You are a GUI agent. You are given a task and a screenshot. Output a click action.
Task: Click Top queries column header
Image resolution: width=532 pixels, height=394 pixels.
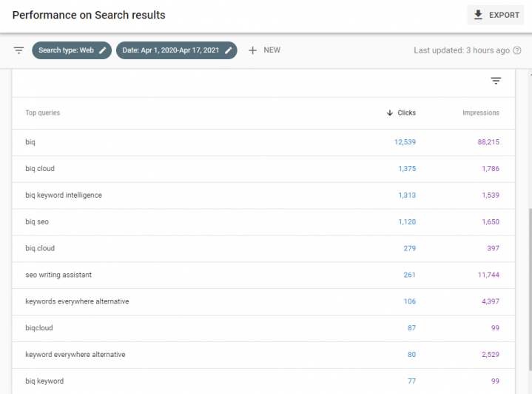42,113
